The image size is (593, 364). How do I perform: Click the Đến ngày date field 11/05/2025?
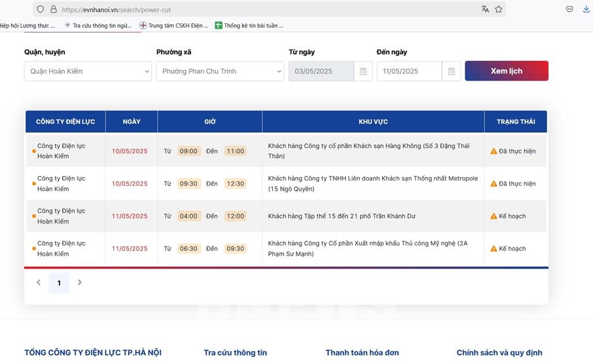click(x=409, y=71)
